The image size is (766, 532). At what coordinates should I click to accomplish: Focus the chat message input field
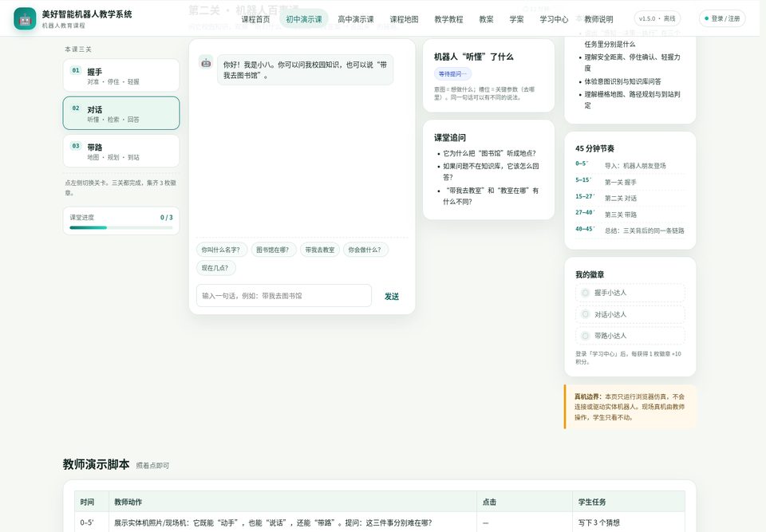[x=284, y=296]
